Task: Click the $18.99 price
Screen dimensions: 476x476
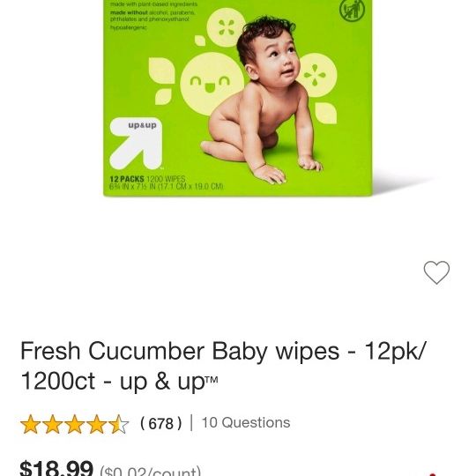Action: 56,468
